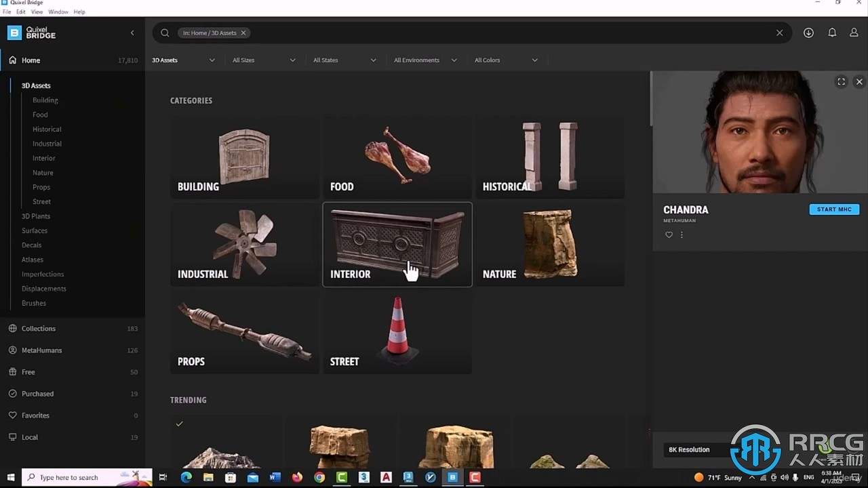Viewport: 868px width, 488px height.
Task: Open the Historical category card
Action: point(550,157)
